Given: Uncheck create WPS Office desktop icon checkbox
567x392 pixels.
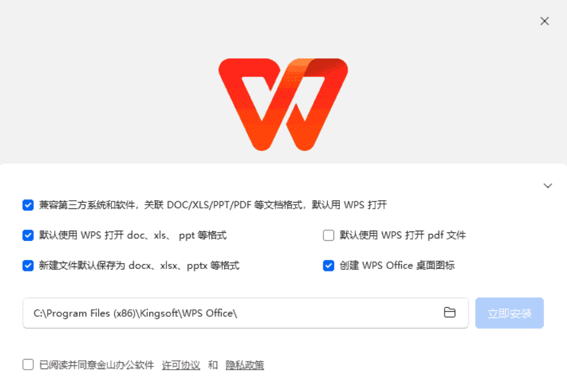Looking at the screenshot, I should coord(328,266).
